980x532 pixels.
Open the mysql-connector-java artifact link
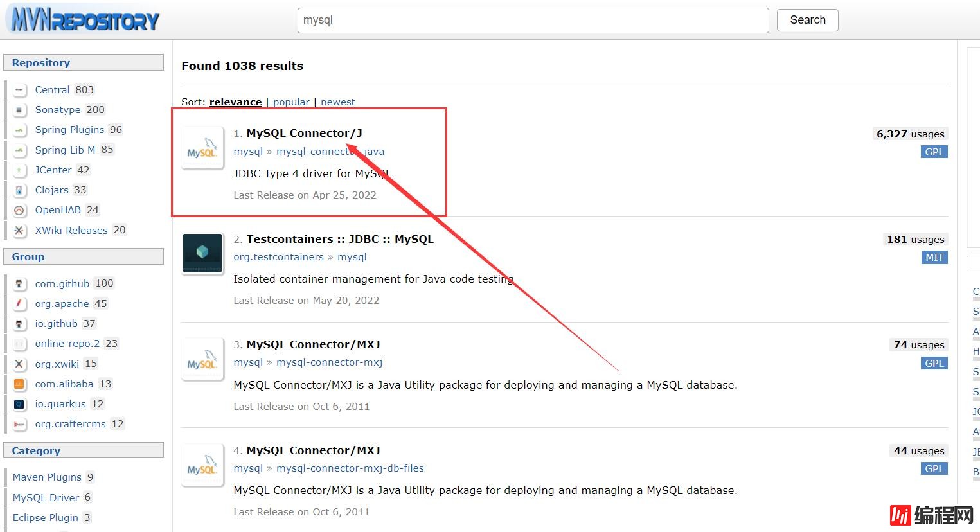(x=330, y=152)
